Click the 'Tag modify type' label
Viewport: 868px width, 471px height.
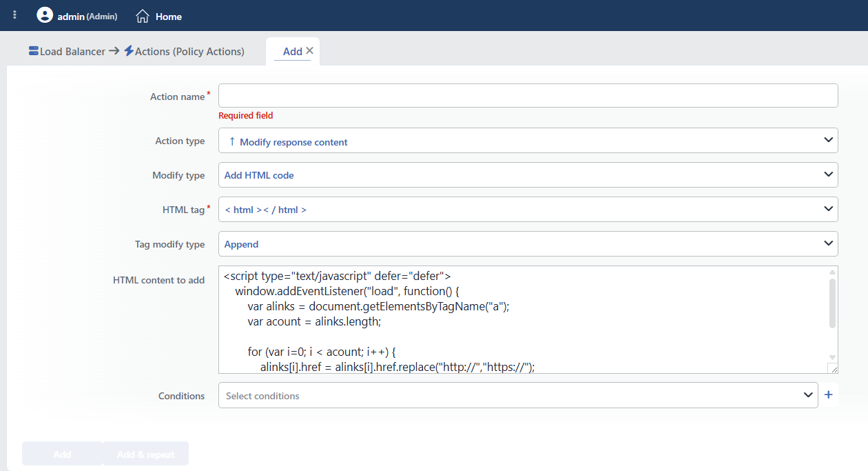coord(169,244)
